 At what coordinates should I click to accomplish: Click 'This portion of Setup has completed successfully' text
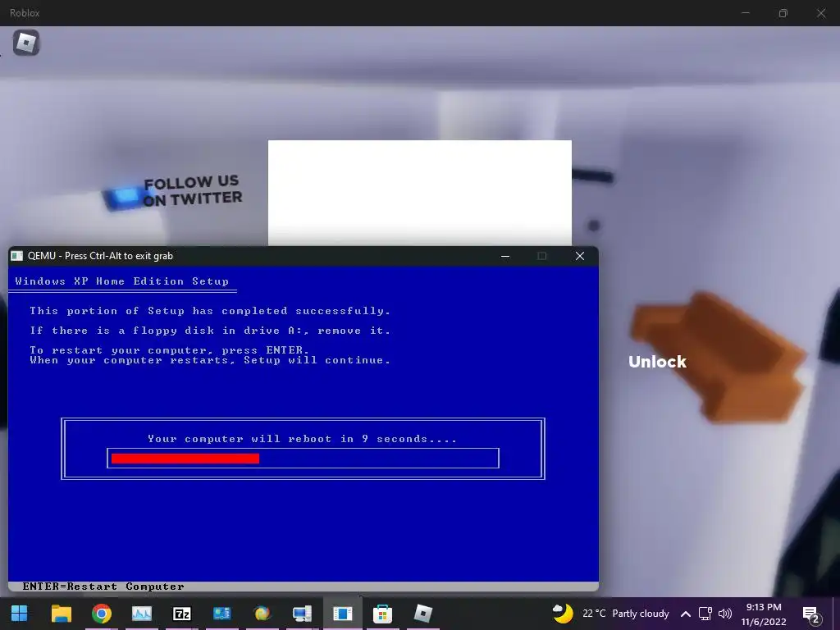click(x=210, y=311)
